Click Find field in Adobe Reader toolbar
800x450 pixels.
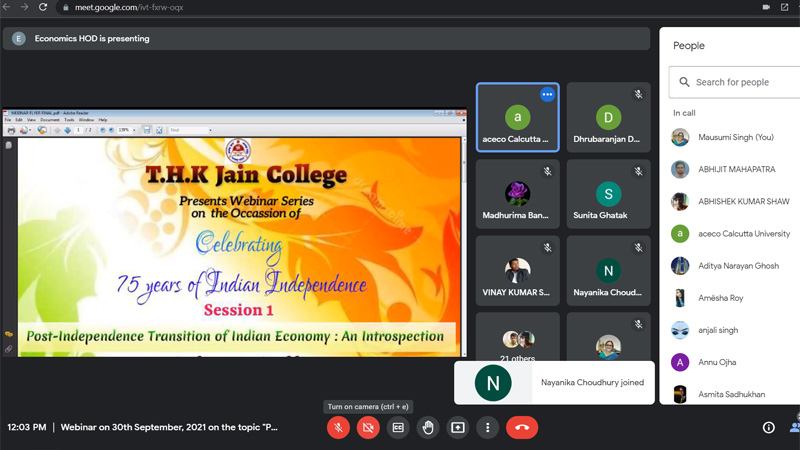189,130
